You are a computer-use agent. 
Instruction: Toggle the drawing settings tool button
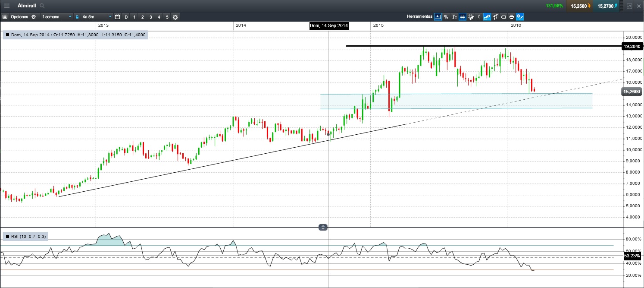[x=520, y=17]
